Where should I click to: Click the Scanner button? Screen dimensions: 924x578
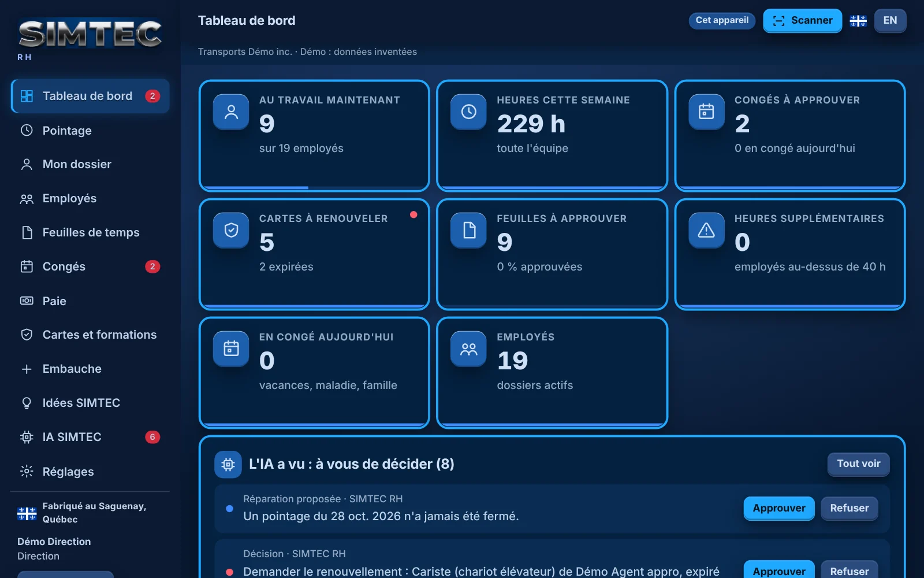[x=802, y=21]
